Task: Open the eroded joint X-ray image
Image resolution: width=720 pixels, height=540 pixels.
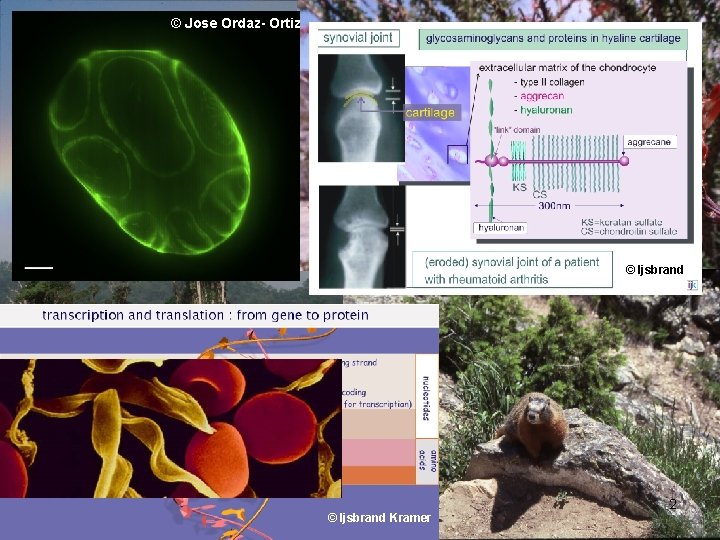Action: 362,237
